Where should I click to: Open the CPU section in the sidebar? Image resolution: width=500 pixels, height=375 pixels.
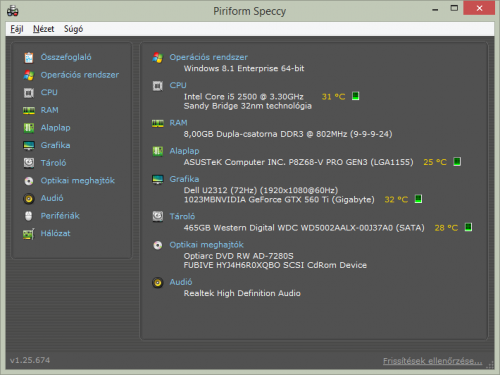[x=49, y=92]
